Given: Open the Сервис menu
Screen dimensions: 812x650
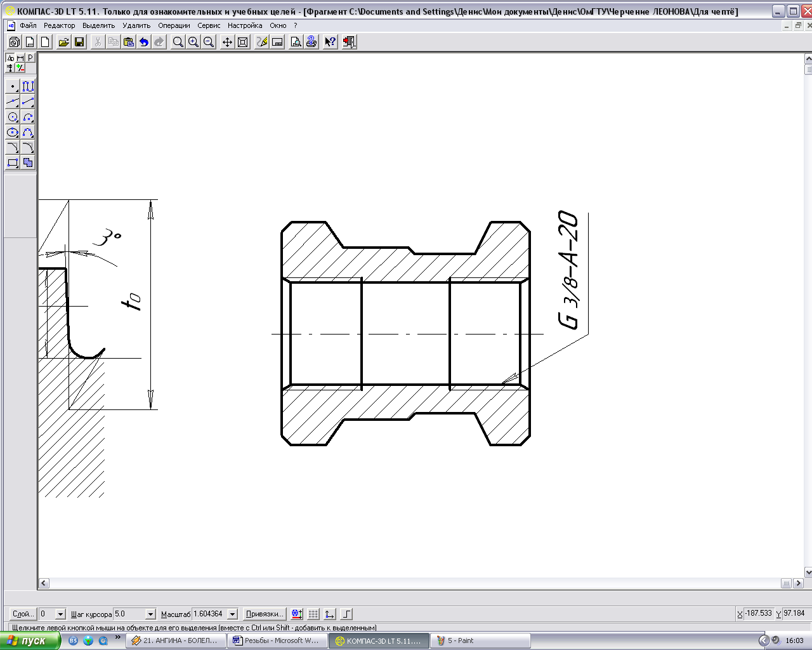Looking at the screenshot, I should coord(209,25).
